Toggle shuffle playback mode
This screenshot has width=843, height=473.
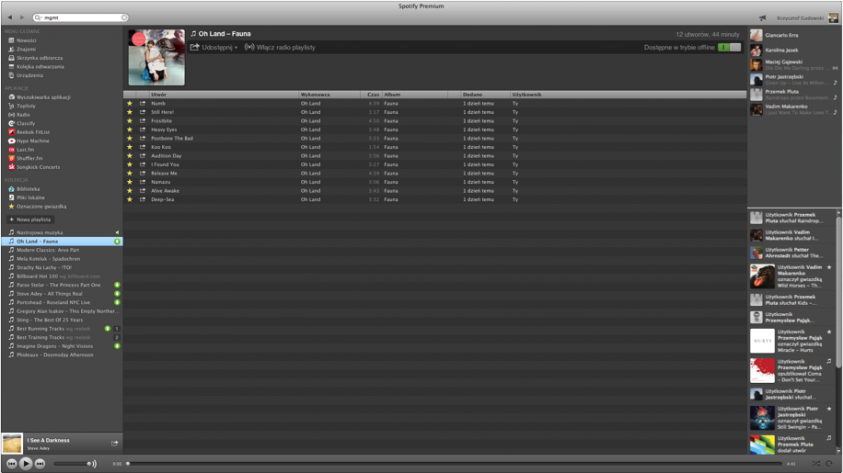(x=816, y=463)
